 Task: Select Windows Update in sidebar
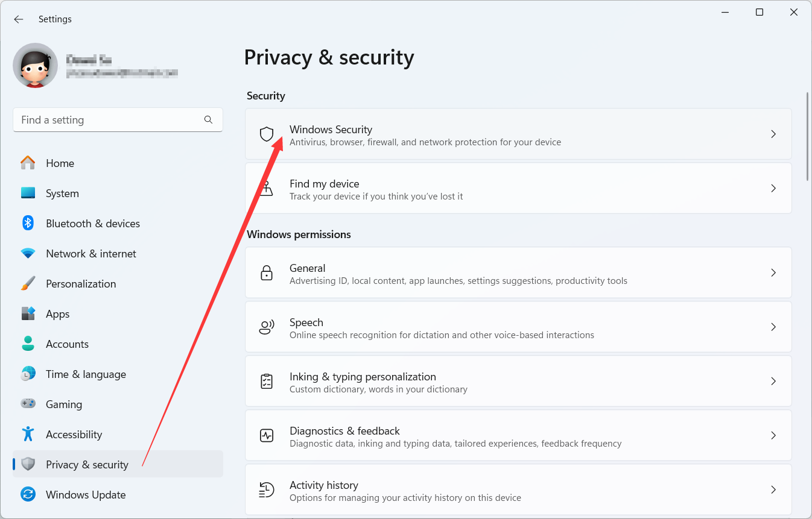86,495
